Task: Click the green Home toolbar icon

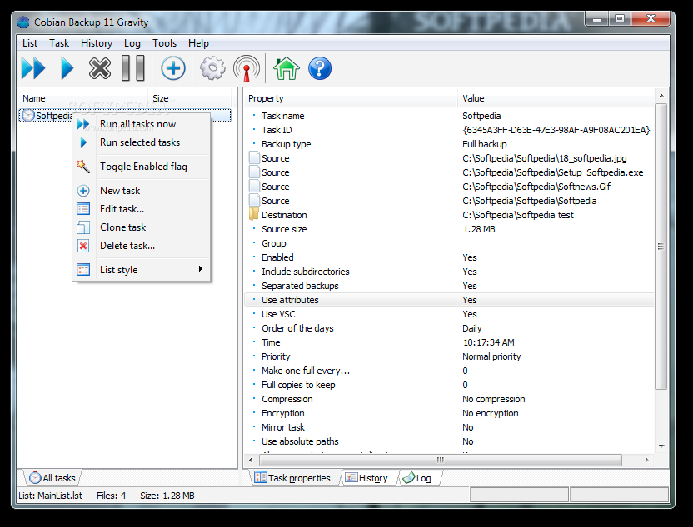Action: pos(286,69)
